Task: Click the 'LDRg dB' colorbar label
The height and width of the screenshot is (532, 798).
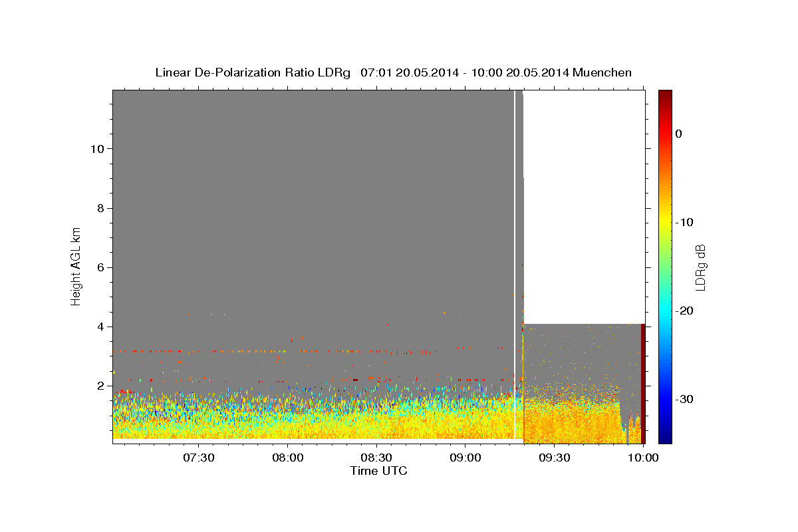Action: tap(700, 267)
